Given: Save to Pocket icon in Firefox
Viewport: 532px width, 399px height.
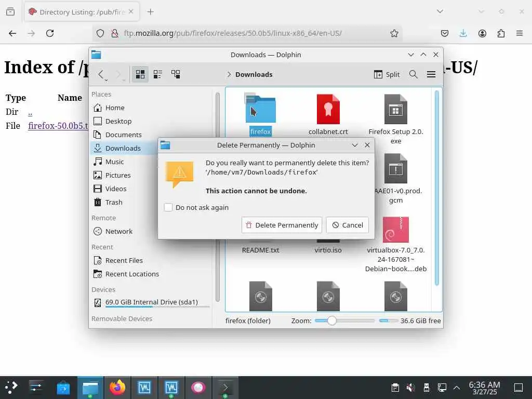Looking at the screenshot, I should [445, 33].
